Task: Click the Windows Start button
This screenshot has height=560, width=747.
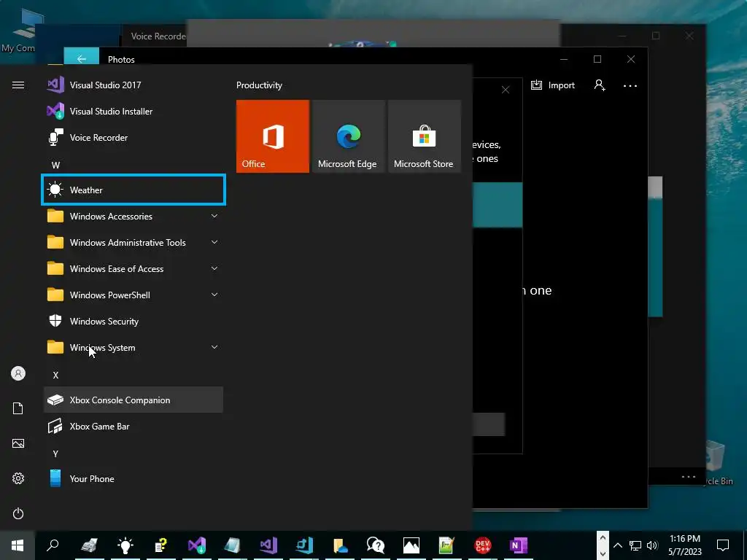Action: point(18,545)
